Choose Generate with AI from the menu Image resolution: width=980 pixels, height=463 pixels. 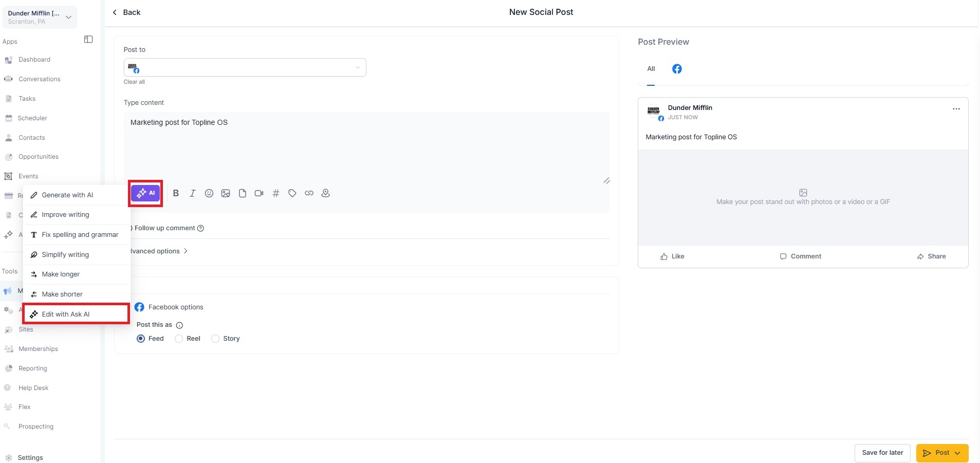[77, 195]
